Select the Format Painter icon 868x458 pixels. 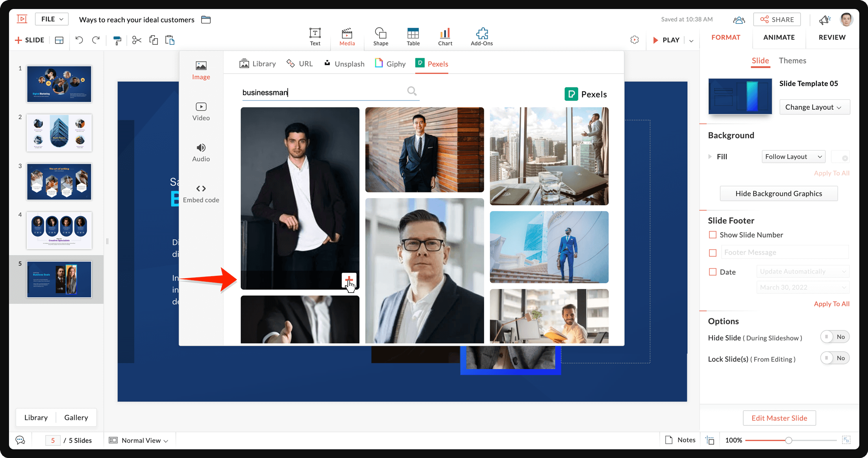point(117,40)
